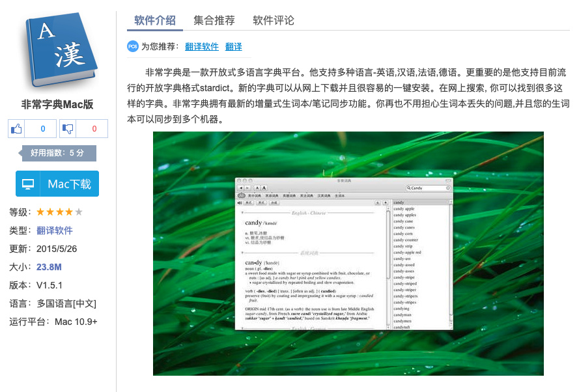Click the thumbs-down dislike icon
The height and width of the screenshot is (392, 579).
(x=67, y=129)
